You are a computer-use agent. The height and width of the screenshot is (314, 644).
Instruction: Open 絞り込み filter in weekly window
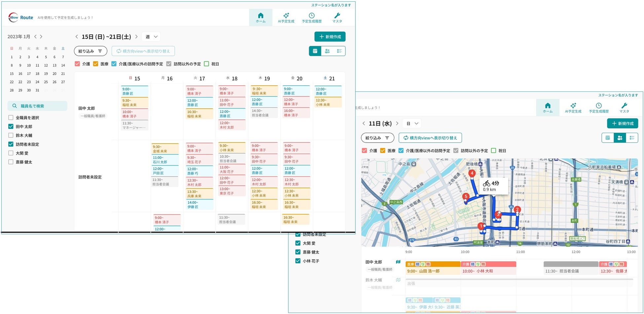coord(90,51)
